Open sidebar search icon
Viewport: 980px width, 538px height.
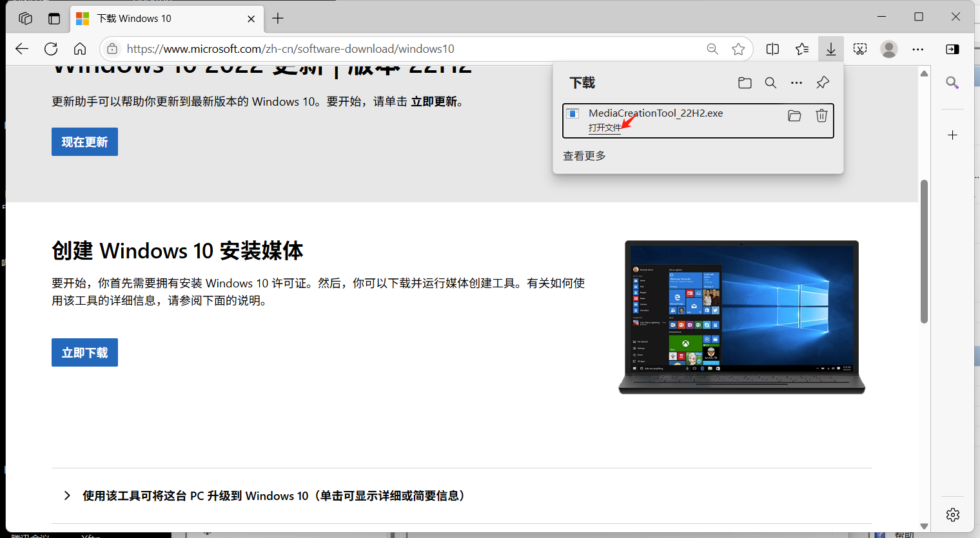952,82
